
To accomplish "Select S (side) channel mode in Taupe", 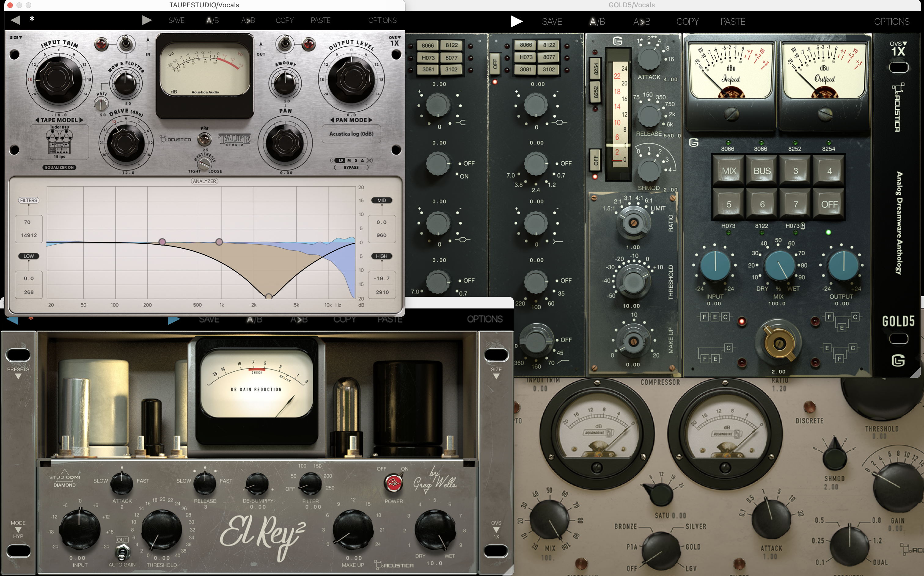I will (356, 160).
